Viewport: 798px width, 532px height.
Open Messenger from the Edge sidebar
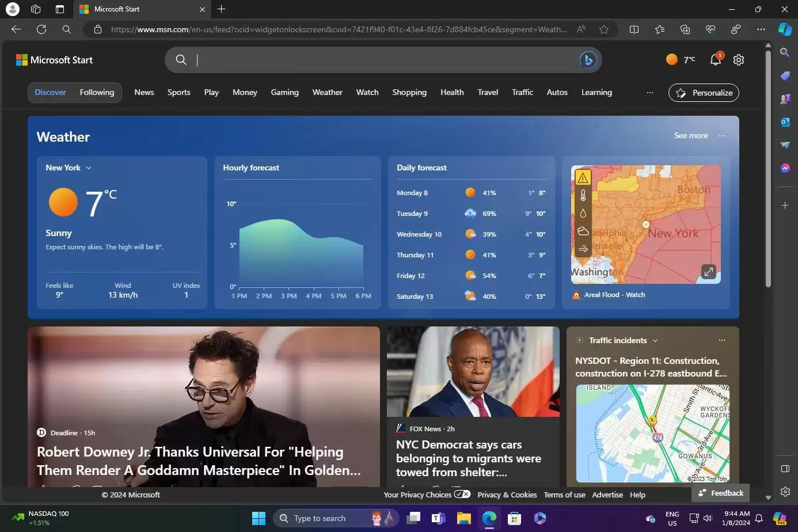coord(785,168)
